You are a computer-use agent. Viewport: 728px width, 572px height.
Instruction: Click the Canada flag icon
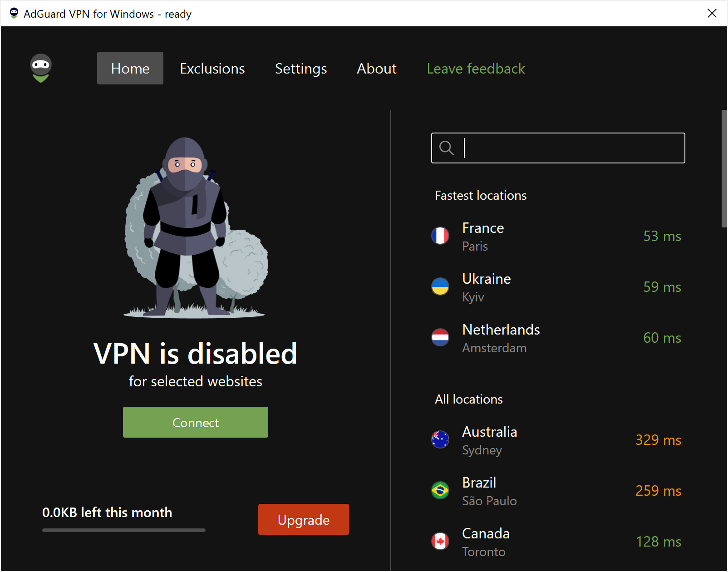coord(440,542)
